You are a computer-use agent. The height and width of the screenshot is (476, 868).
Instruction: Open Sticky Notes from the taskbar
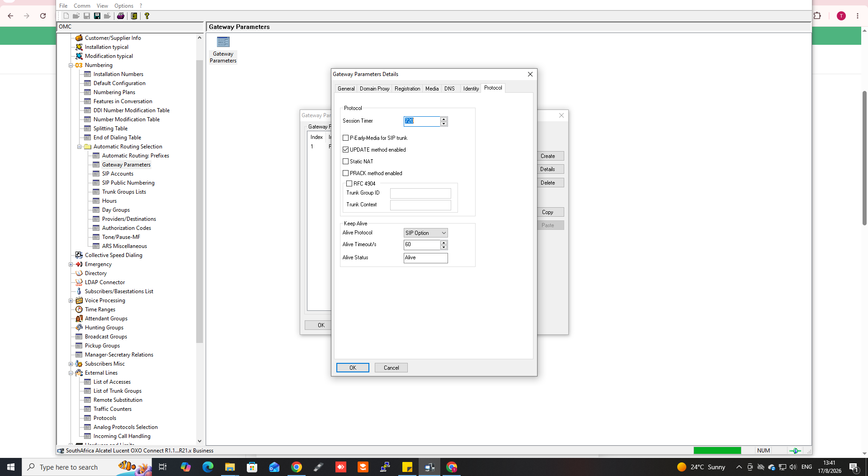[x=407, y=467]
